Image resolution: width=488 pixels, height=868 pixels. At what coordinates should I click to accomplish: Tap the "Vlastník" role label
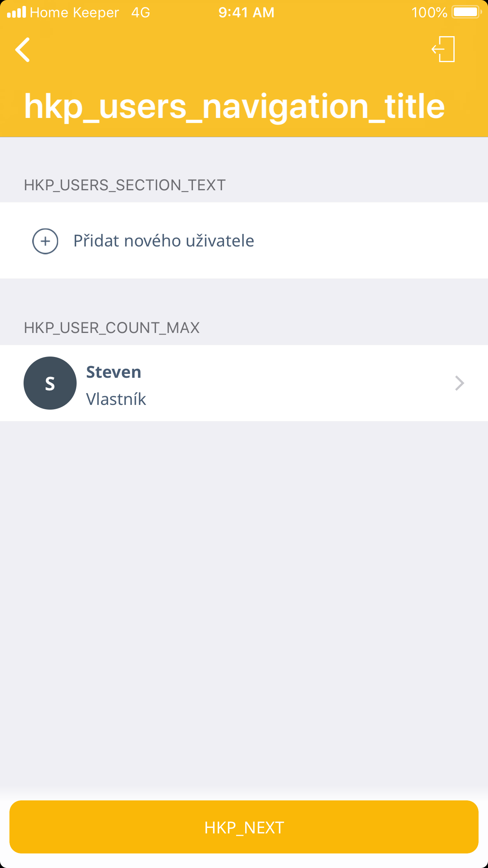pos(116,399)
